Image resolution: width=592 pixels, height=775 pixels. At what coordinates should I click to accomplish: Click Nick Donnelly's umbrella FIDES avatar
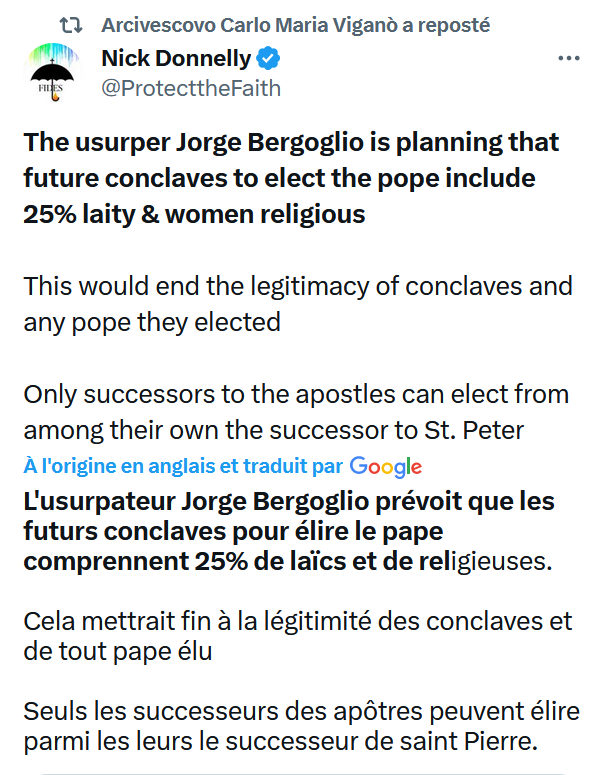click(52, 72)
